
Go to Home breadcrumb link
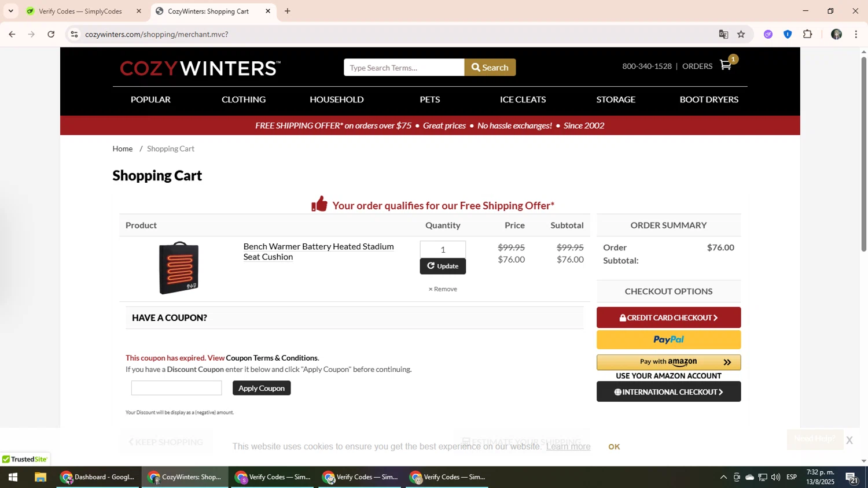[x=123, y=149]
